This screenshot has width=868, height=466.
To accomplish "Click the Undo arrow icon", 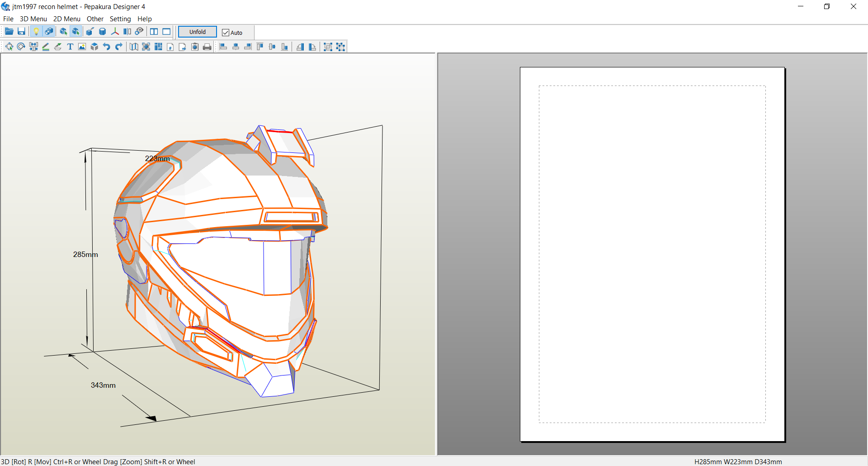I will pyautogui.click(x=107, y=47).
